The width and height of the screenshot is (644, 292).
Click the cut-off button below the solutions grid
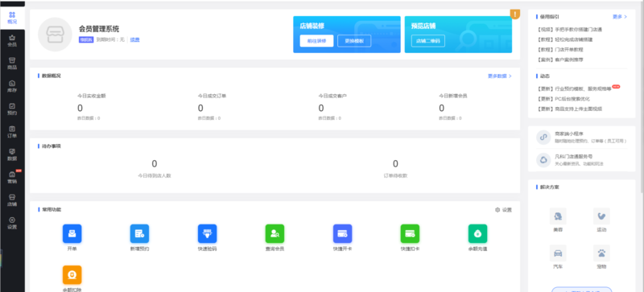(x=581, y=290)
